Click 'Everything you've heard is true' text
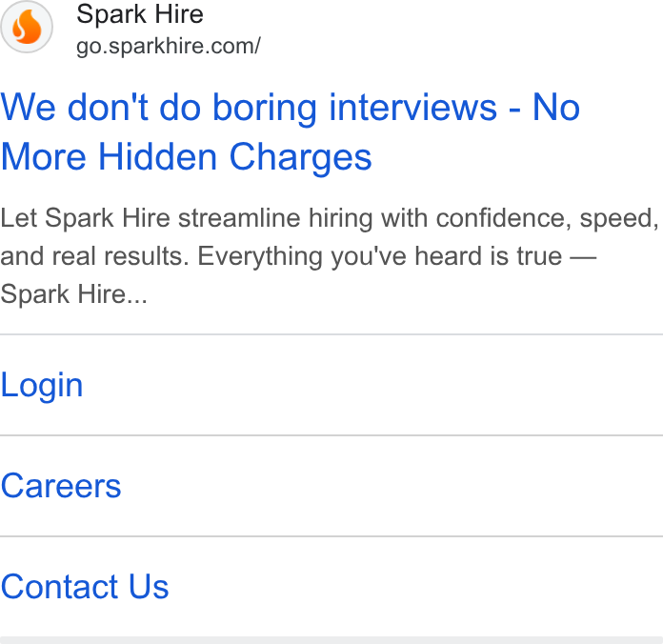The height and width of the screenshot is (644, 663). coord(380,256)
